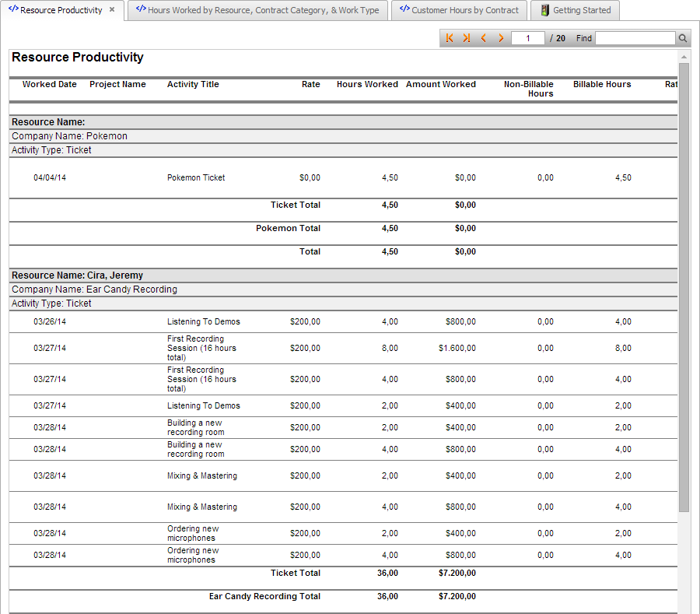Select Resource Name: Cira, Jeremy row
Screen dimensions: 700x614
(343, 275)
